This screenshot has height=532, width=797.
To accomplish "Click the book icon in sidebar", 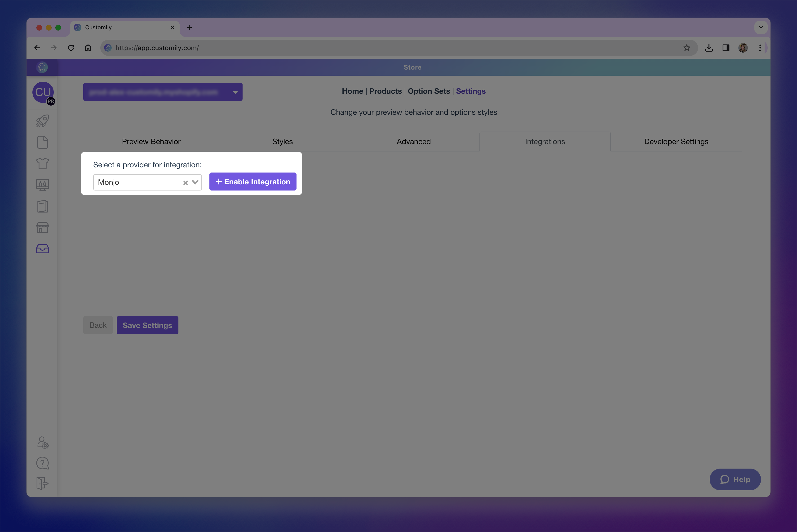I will 42,206.
